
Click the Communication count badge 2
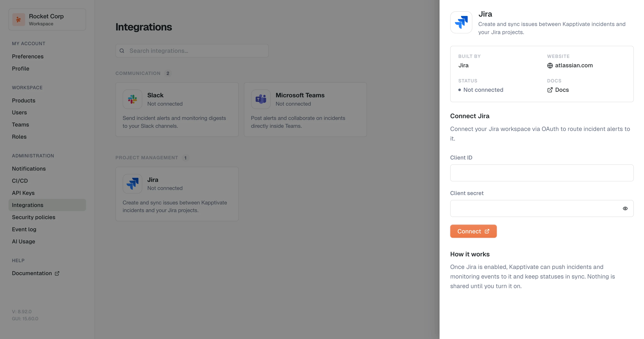click(168, 73)
